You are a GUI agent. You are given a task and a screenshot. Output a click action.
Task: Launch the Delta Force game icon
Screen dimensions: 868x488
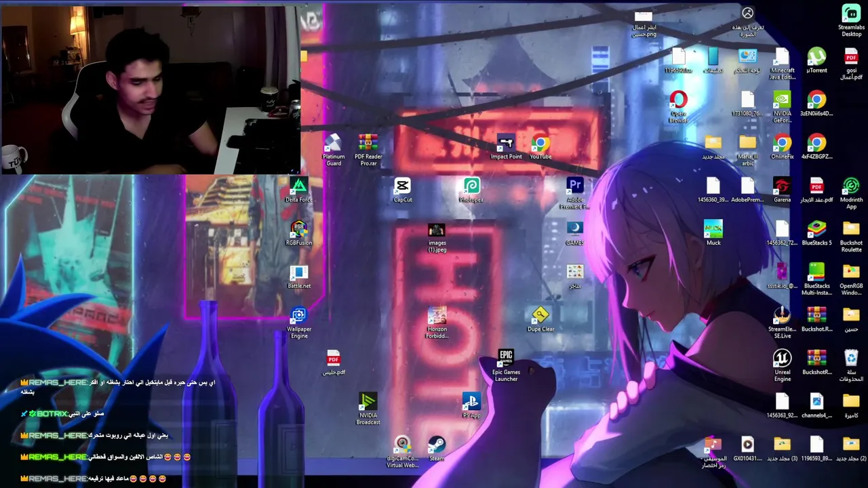click(x=299, y=190)
